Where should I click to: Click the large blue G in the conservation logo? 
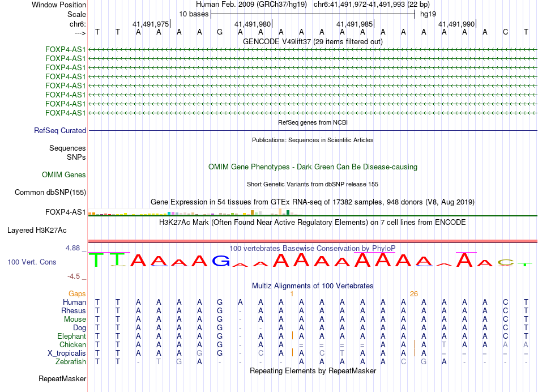click(x=221, y=261)
